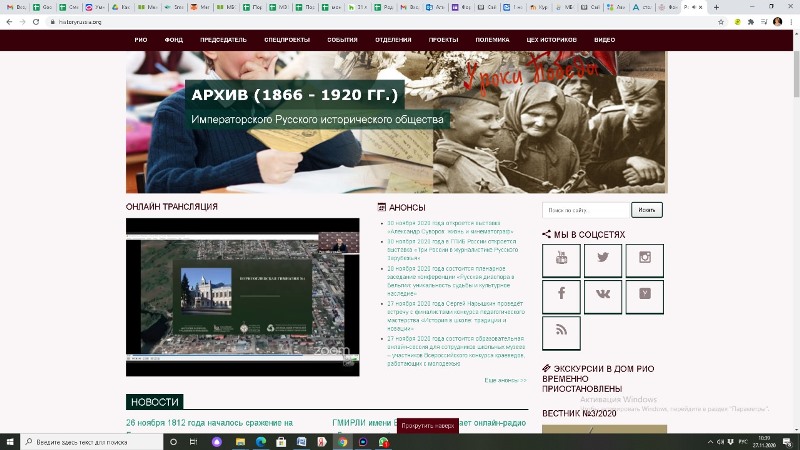Open the Twitter social link
This screenshot has width=800, height=450.
click(x=603, y=260)
